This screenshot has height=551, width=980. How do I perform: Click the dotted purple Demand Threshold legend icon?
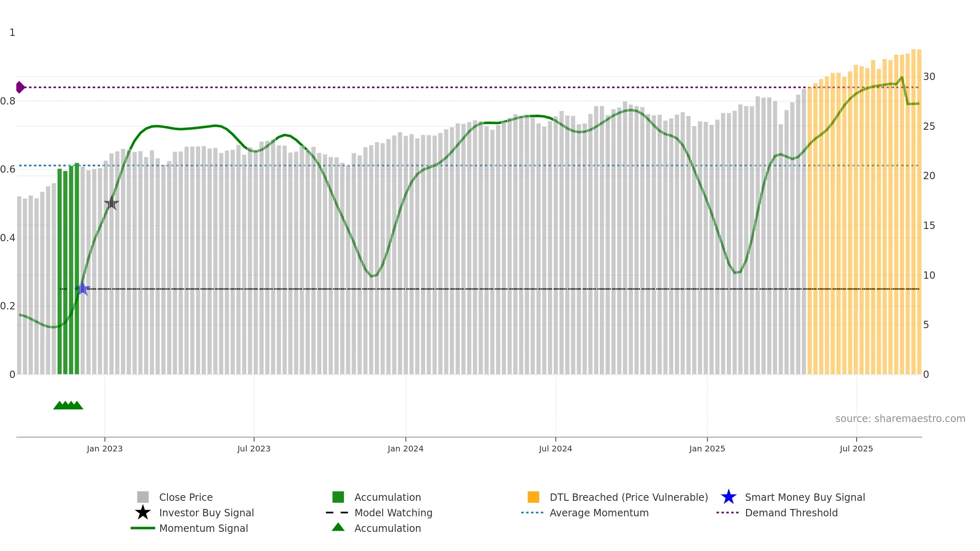(728, 513)
